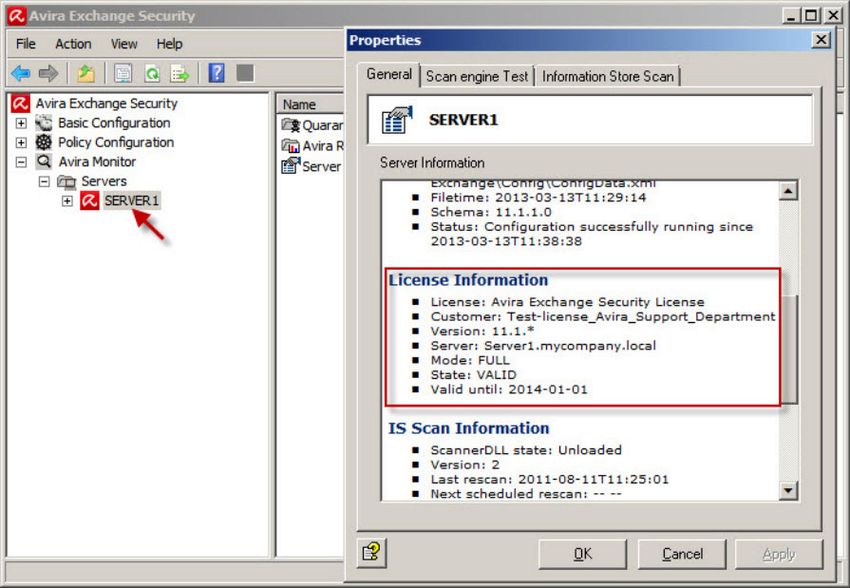Collapse the Avira Monitor node
This screenshot has height=588, width=850.
[x=21, y=162]
